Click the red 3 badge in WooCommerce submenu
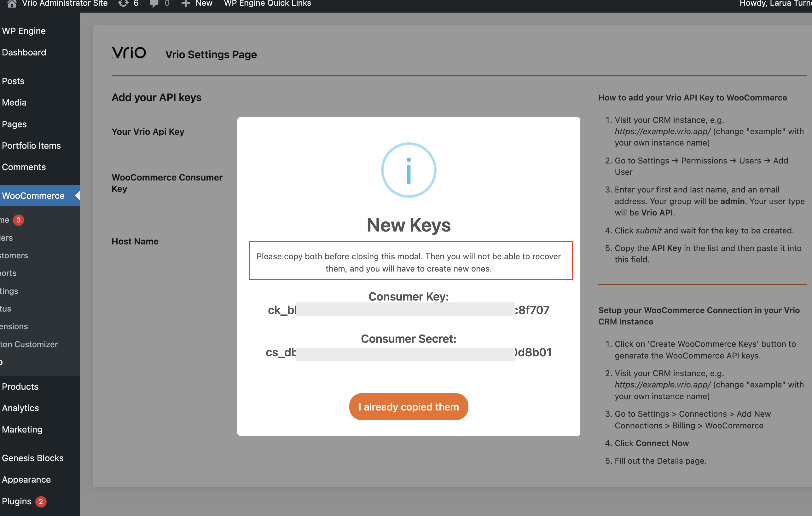 tap(19, 220)
